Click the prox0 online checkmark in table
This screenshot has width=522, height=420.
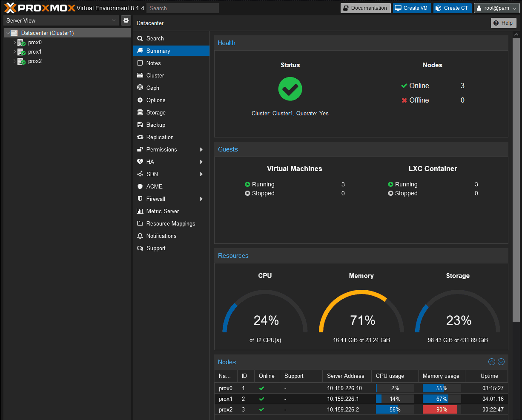(261, 388)
